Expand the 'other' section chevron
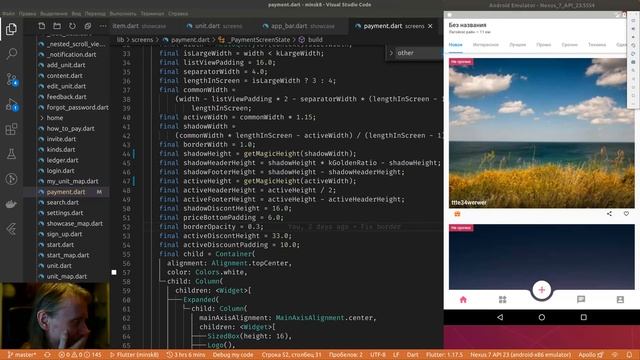 [391, 53]
